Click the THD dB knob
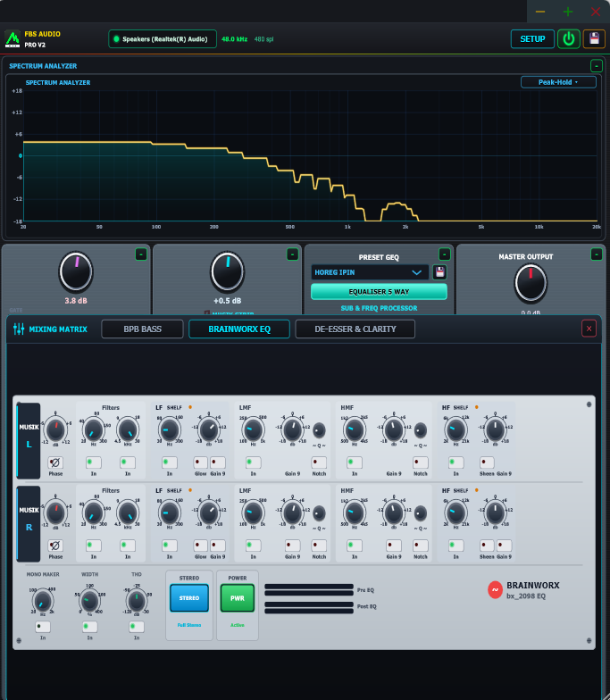The image size is (610, 700). [x=136, y=600]
